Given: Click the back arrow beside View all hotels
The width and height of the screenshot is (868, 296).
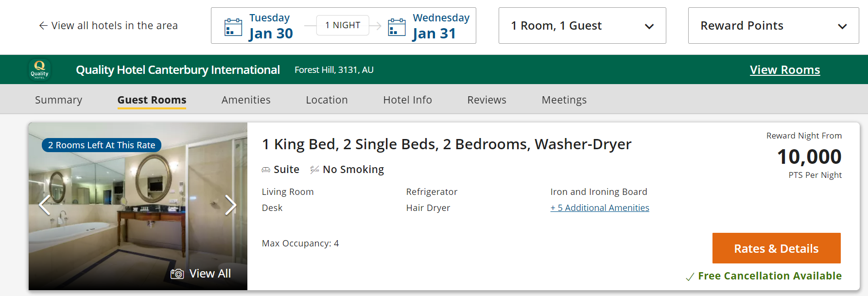Looking at the screenshot, I should pos(43,26).
